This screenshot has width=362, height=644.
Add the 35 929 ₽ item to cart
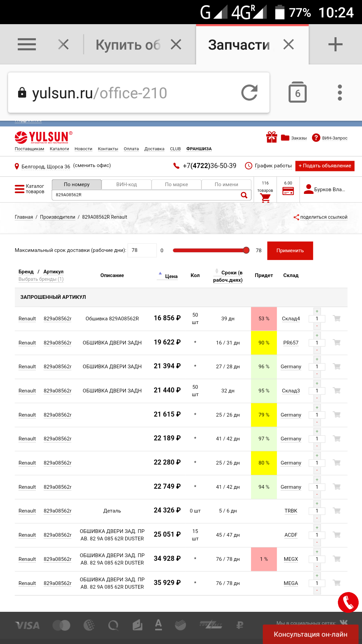tap(337, 583)
